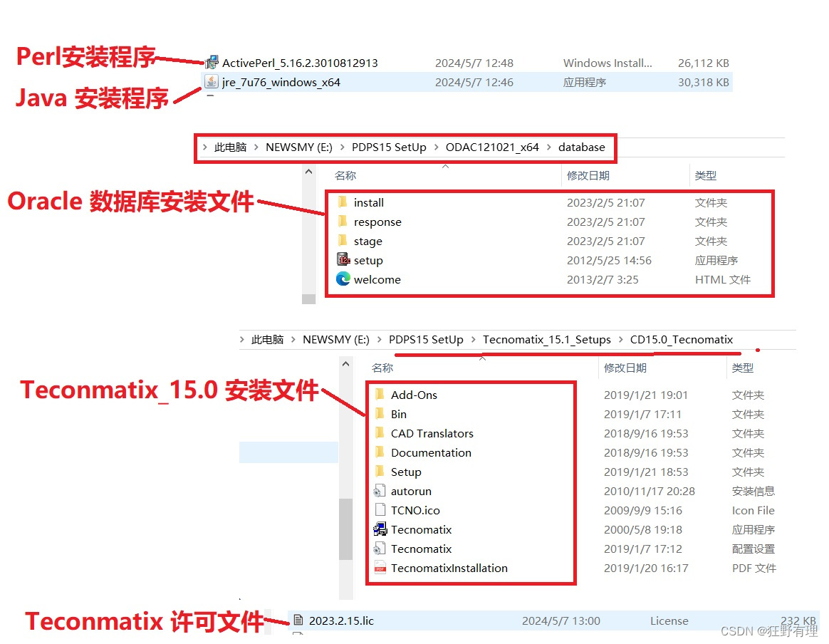The width and height of the screenshot is (829, 644).
Task: Click the CD15.0_Tecnomatix breadcrumb segment
Action: click(x=682, y=339)
